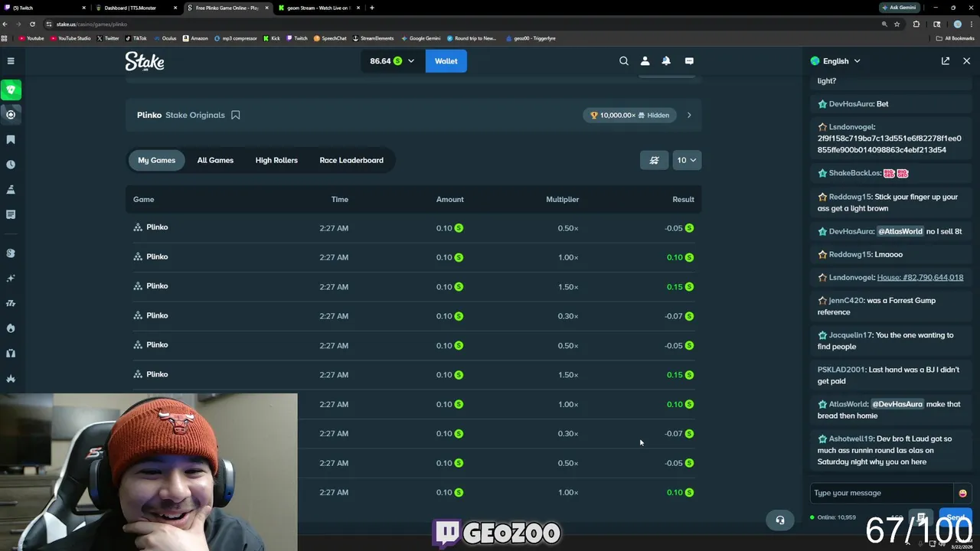This screenshot has width=980, height=551.
Task: Open the favorites bookmark sidebar icon
Action: 11,139
